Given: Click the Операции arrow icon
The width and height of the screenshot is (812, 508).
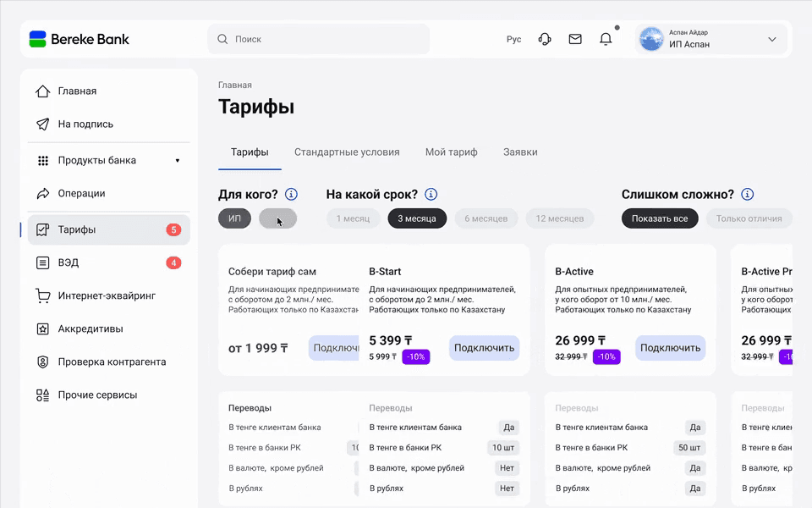Looking at the screenshot, I should click(43, 193).
